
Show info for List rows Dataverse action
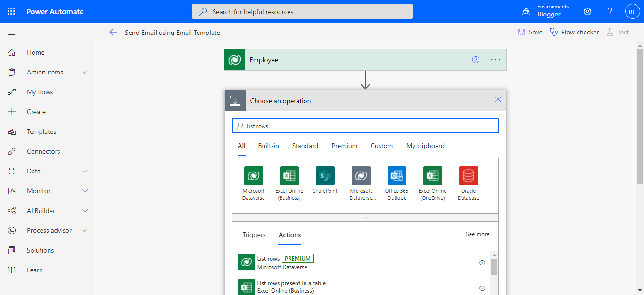click(x=482, y=263)
